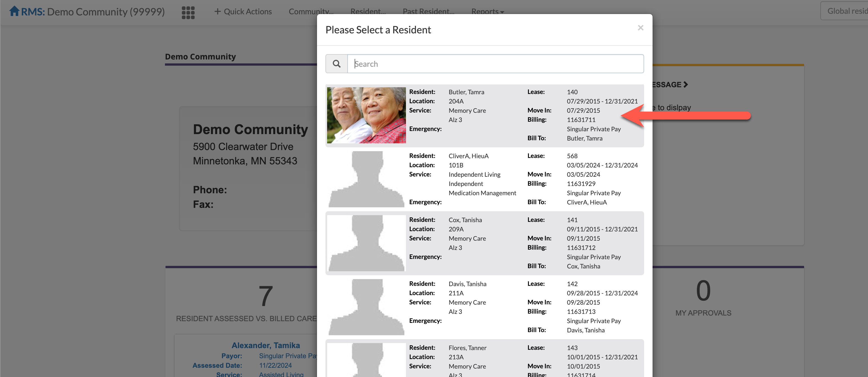Close the Select a Resident dialog
The height and width of the screenshot is (377, 868).
pyautogui.click(x=640, y=28)
